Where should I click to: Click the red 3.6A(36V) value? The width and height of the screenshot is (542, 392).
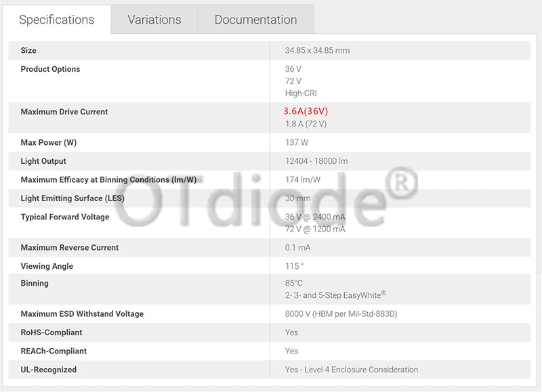point(306,111)
